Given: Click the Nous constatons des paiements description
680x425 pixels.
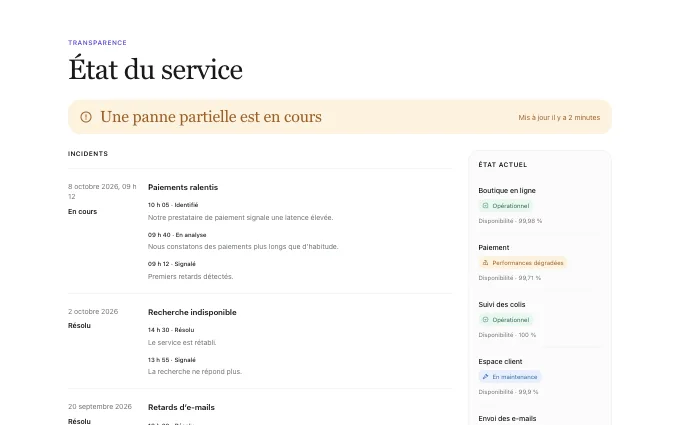Looking at the screenshot, I should [x=243, y=246].
